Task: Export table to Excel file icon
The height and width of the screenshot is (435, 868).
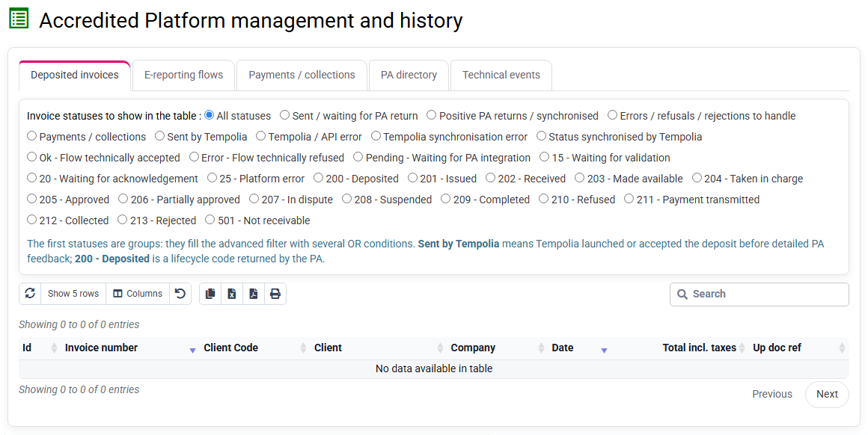Action: coord(232,294)
